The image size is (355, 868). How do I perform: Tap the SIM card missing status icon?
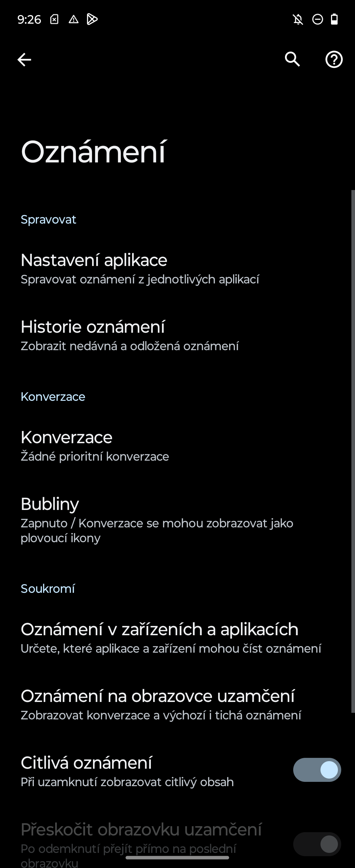pos(54,19)
